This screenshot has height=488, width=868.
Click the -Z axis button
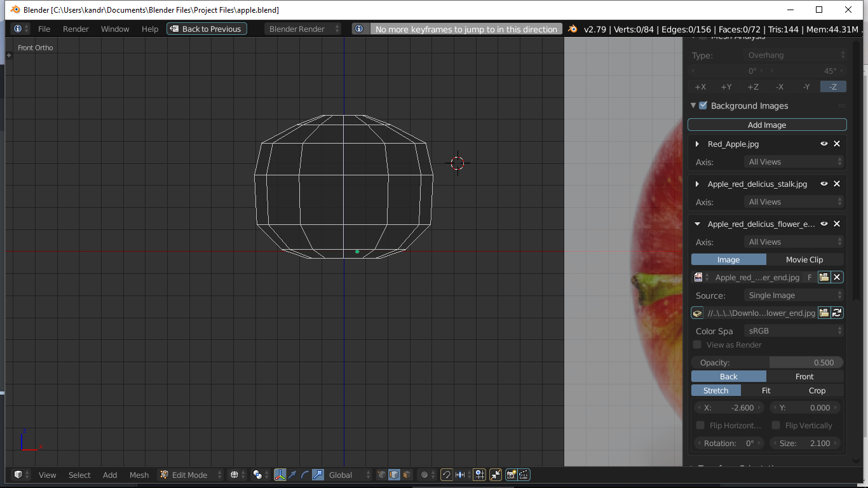pyautogui.click(x=833, y=86)
